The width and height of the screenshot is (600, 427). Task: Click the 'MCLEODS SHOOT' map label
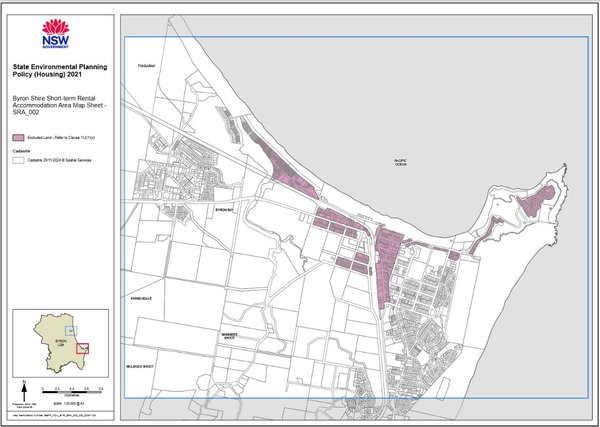140,367
